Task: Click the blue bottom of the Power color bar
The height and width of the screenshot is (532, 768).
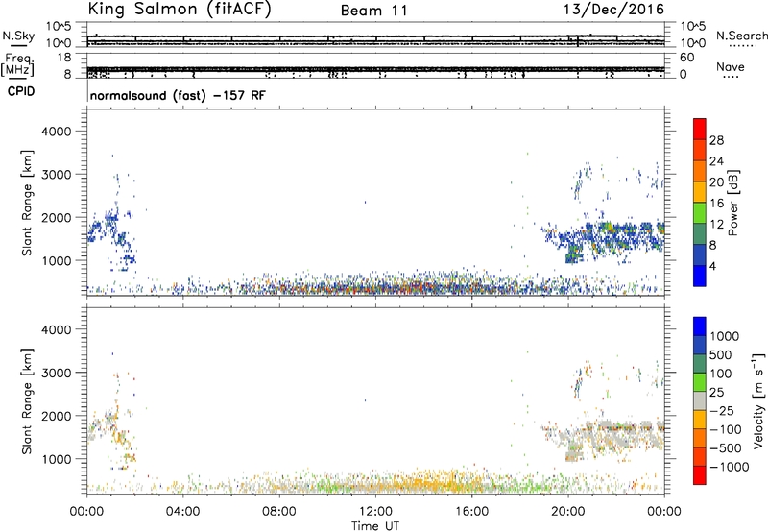Action: pos(700,276)
